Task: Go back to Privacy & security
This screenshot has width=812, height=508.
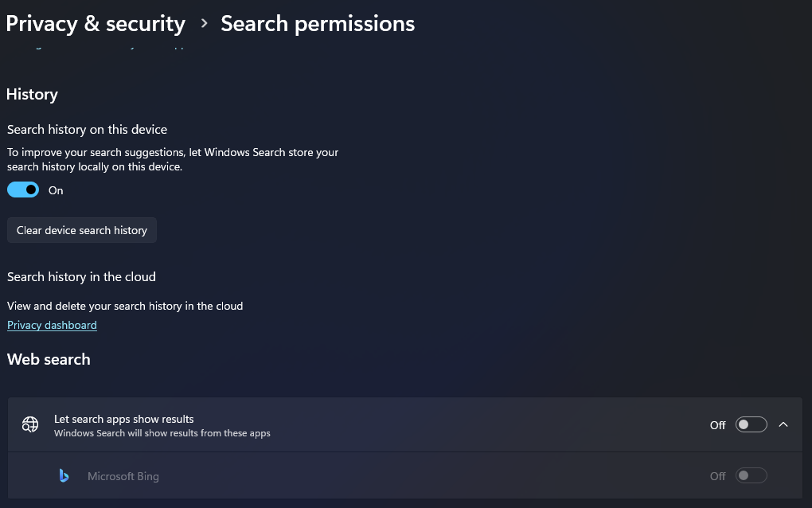Action: point(96,24)
